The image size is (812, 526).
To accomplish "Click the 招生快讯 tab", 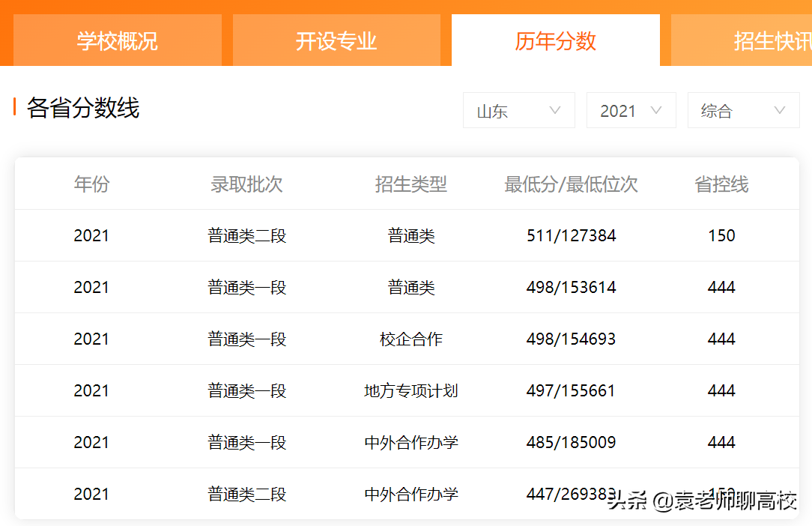I will coord(772,40).
